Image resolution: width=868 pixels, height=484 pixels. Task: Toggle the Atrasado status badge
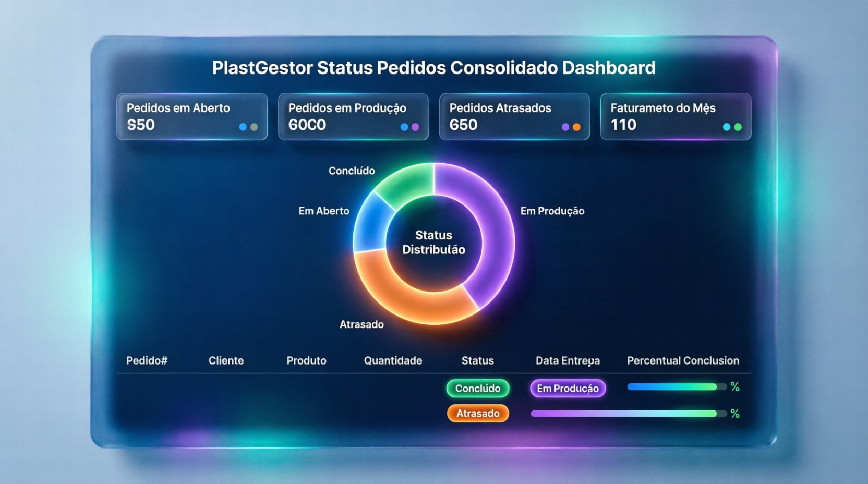478,413
